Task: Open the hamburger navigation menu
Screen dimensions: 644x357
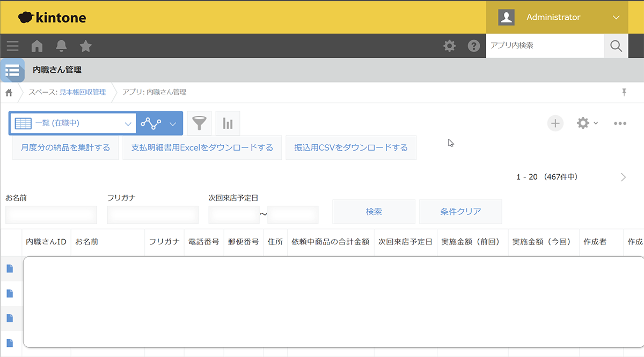Action: point(12,46)
